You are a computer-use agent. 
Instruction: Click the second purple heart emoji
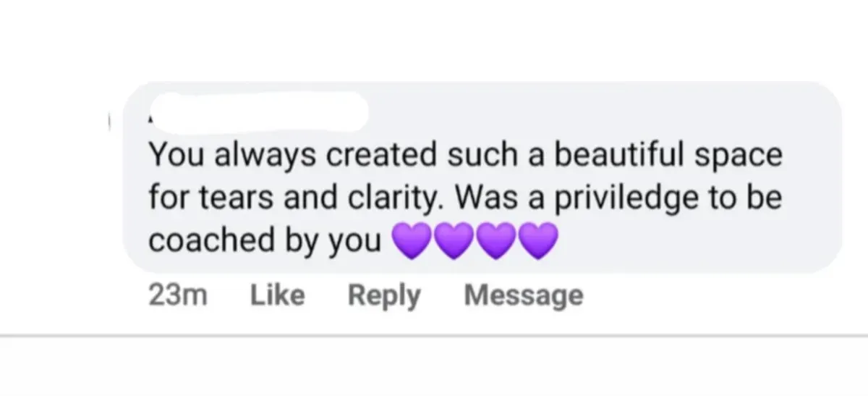(454, 241)
